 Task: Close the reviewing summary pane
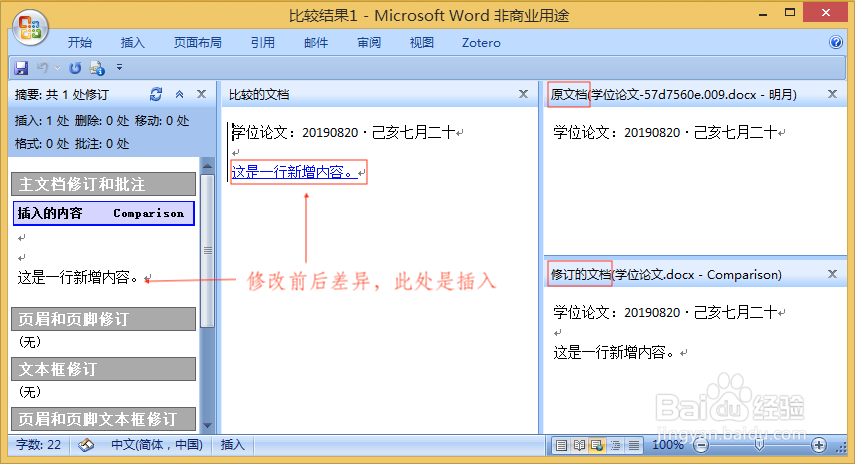(x=201, y=94)
